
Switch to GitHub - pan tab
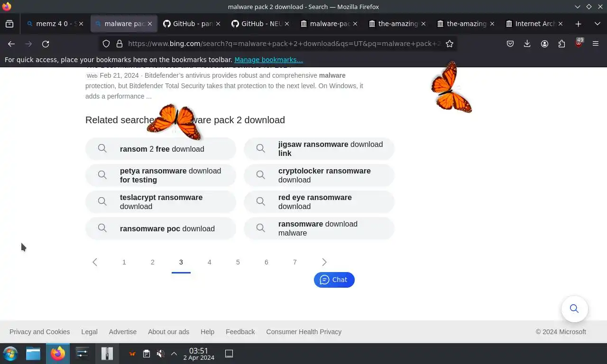tap(193, 24)
